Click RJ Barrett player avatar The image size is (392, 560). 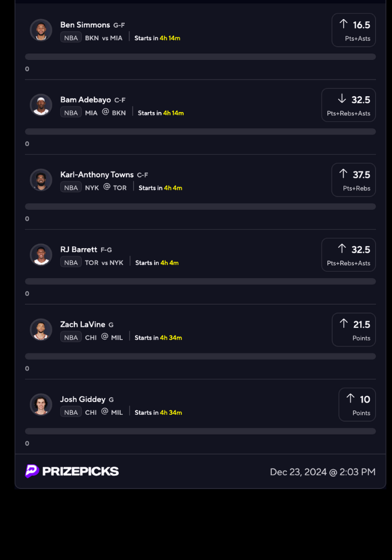[x=41, y=255]
